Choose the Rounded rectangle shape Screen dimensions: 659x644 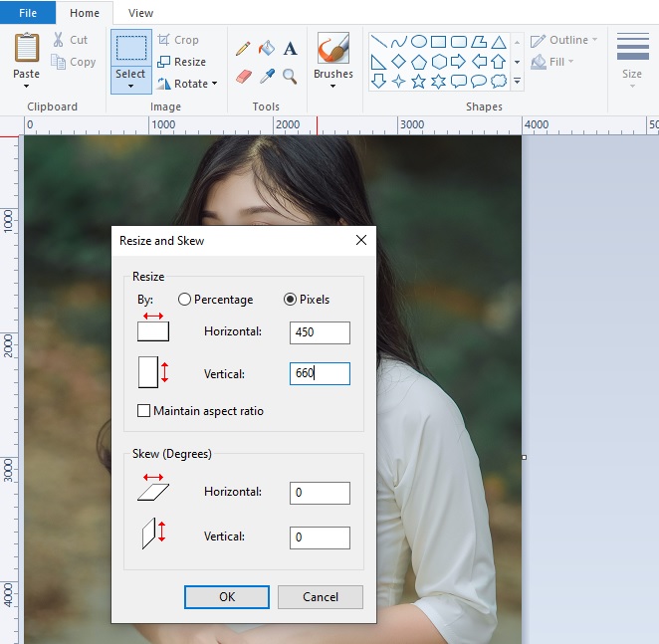point(459,42)
